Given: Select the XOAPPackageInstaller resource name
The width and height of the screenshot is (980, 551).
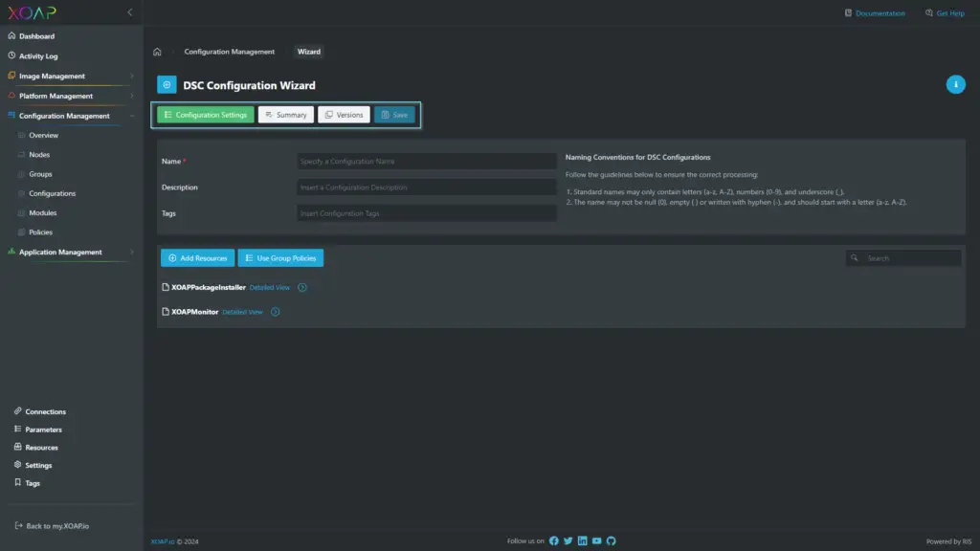Looking at the screenshot, I should tap(208, 287).
